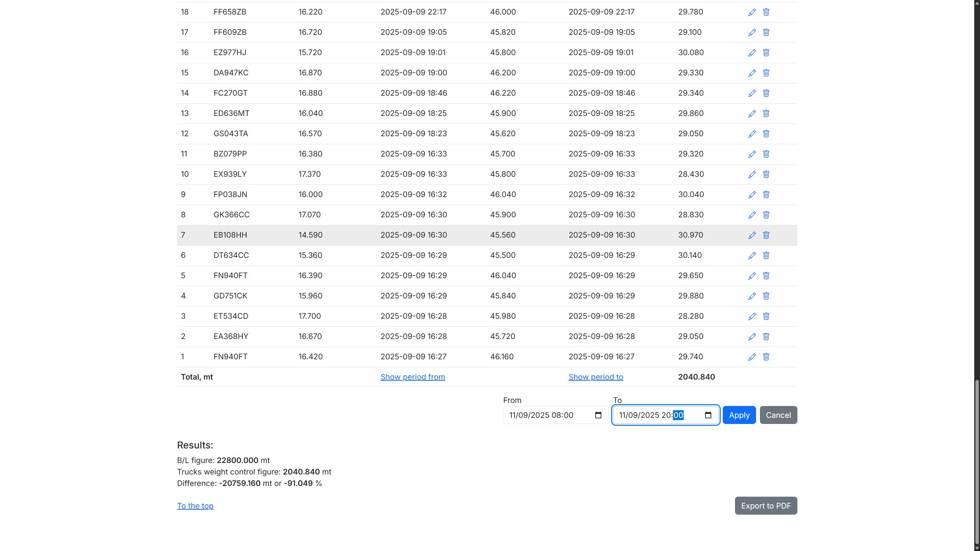Delete row 2 truck EA368HY
This screenshot has height=551, width=980.
click(x=766, y=337)
